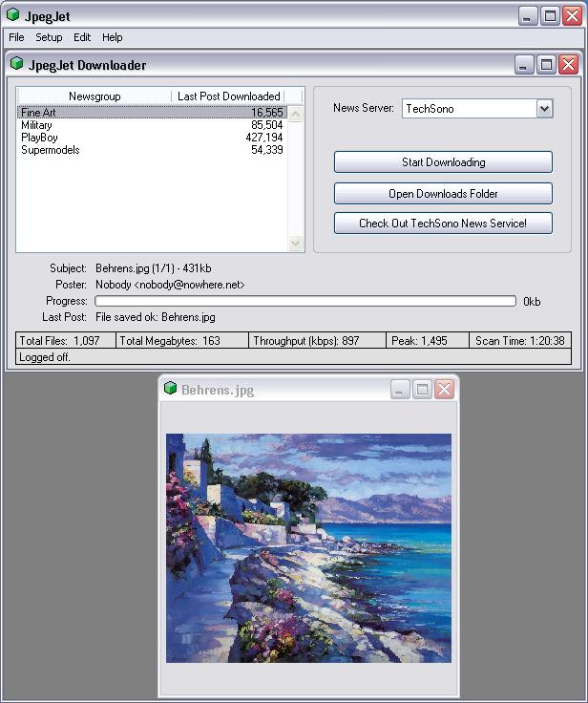Maximize the Behrens.jpg image window
Image resolution: width=588 pixels, height=703 pixels.
point(422,389)
